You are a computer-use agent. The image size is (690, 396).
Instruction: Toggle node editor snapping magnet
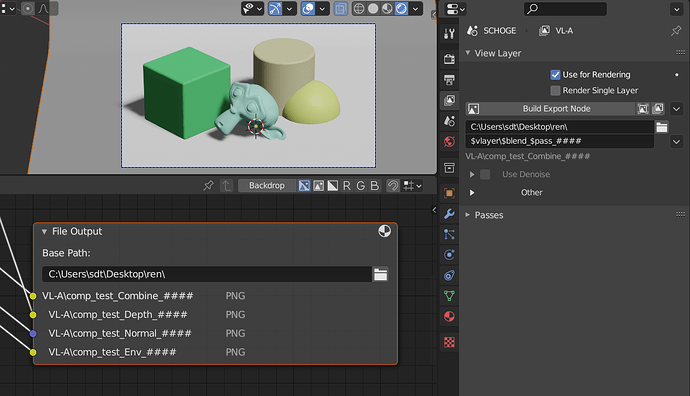pos(393,186)
